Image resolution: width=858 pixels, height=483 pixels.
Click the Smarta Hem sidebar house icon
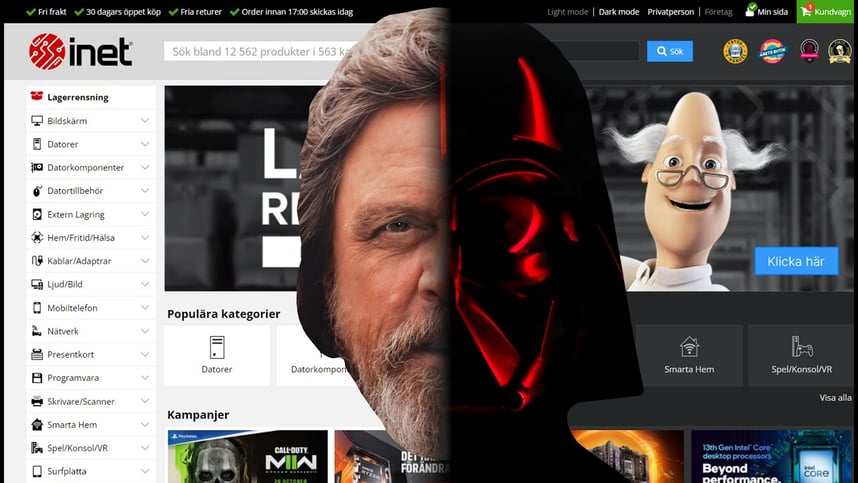(x=37, y=424)
